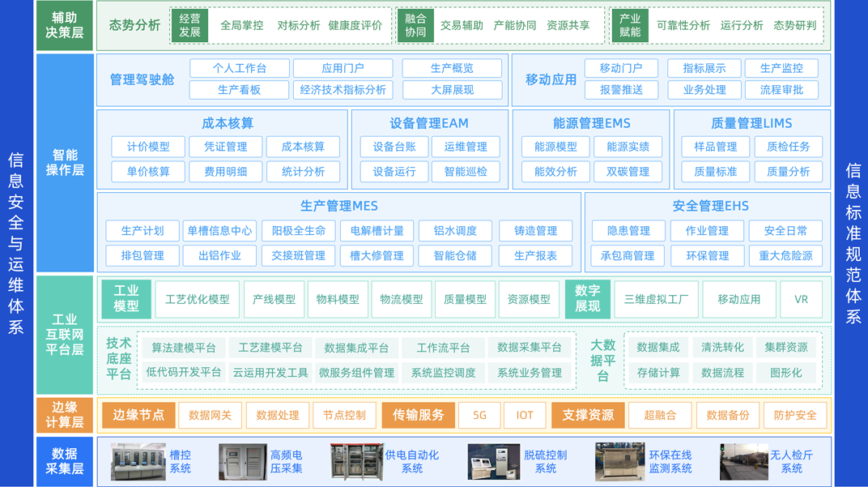Click the 三维虚拟工厂 box
The height and width of the screenshot is (487, 868).
[656, 299]
